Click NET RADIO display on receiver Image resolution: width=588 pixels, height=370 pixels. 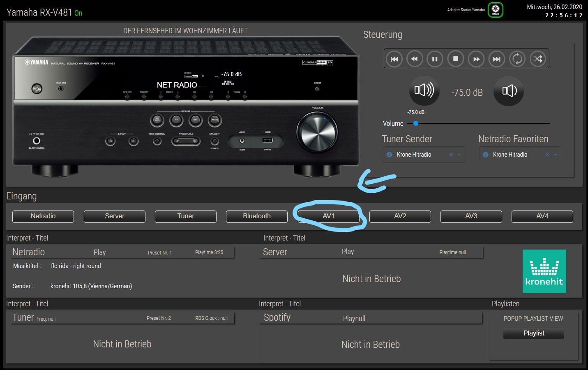(177, 85)
